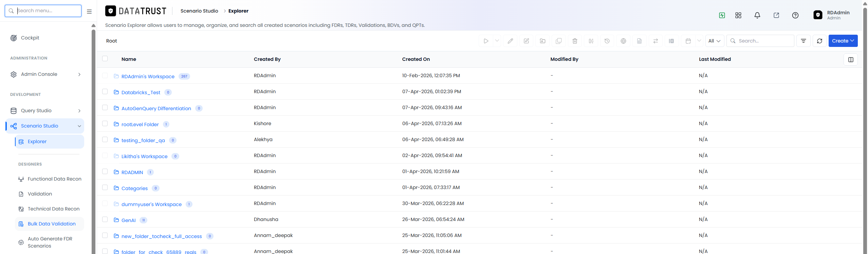Tick the select-all header checkbox

click(105, 58)
